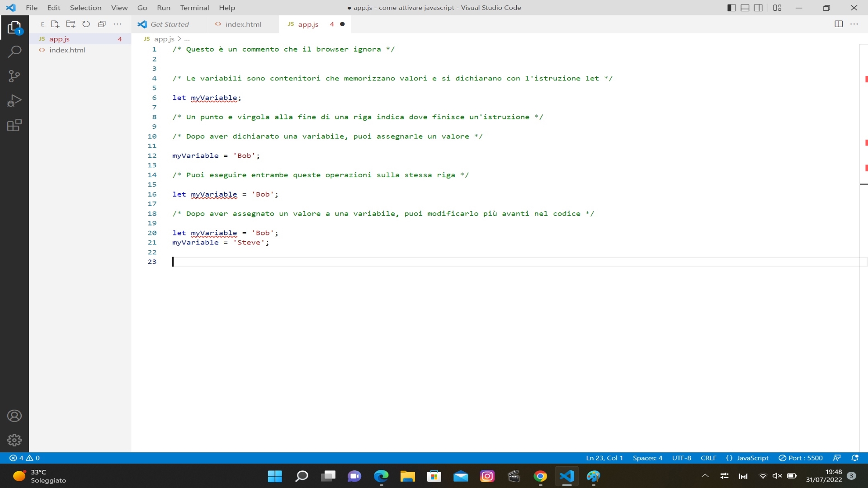The image size is (868, 488).
Task: Open Source Control view
Action: point(15,76)
